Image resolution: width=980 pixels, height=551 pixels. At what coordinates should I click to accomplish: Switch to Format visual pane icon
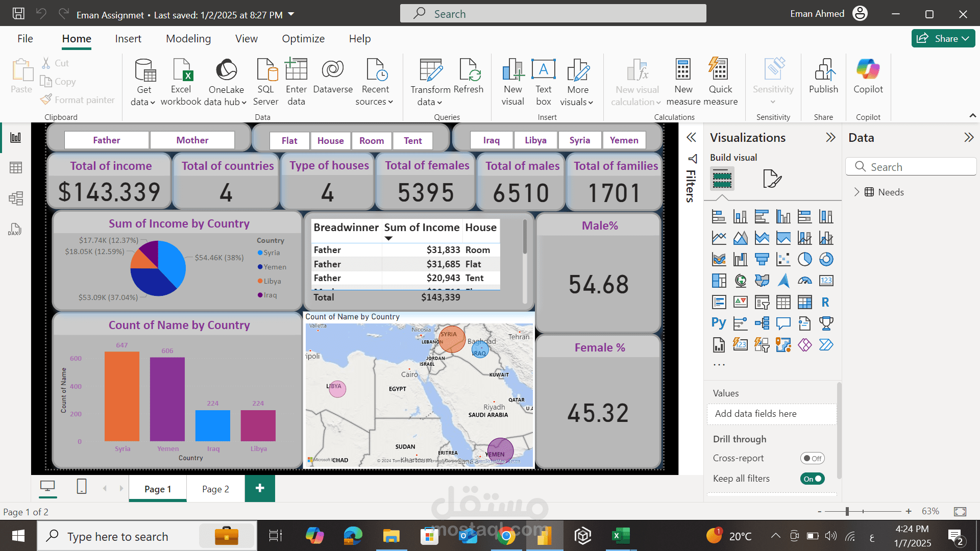pyautogui.click(x=772, y=179)
